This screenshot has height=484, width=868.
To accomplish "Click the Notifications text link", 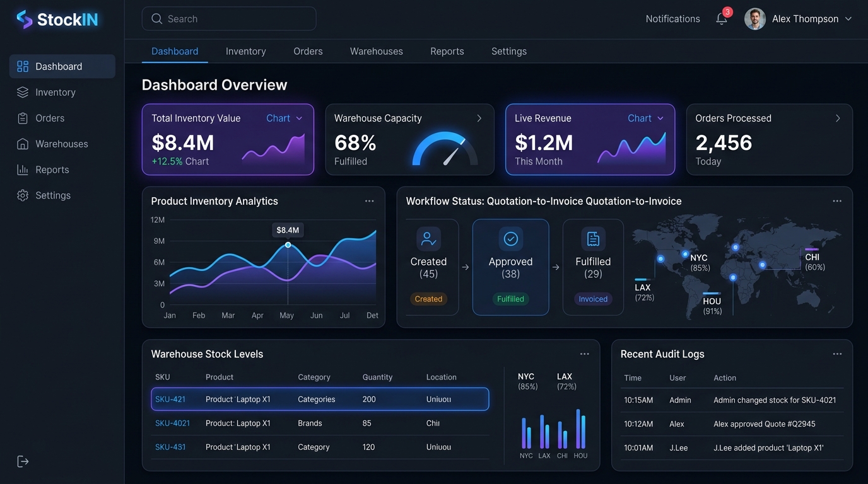I will click(x=673, y=19).
